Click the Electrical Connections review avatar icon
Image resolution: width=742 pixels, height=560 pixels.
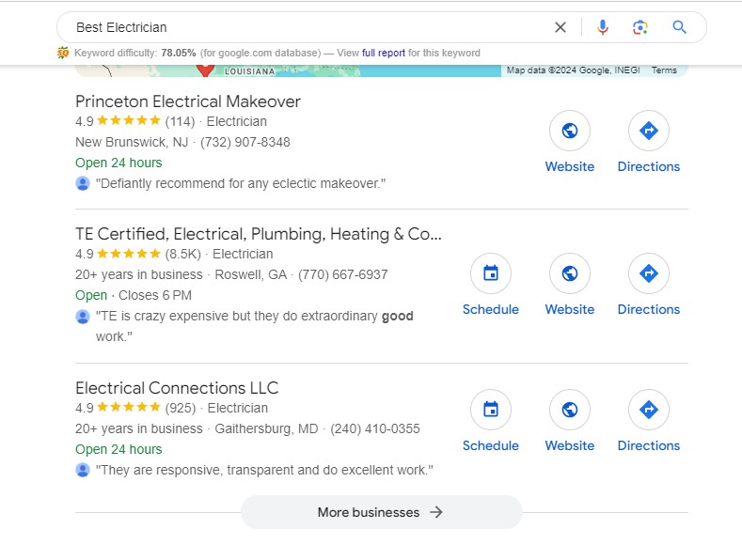(x=83, y=470)
